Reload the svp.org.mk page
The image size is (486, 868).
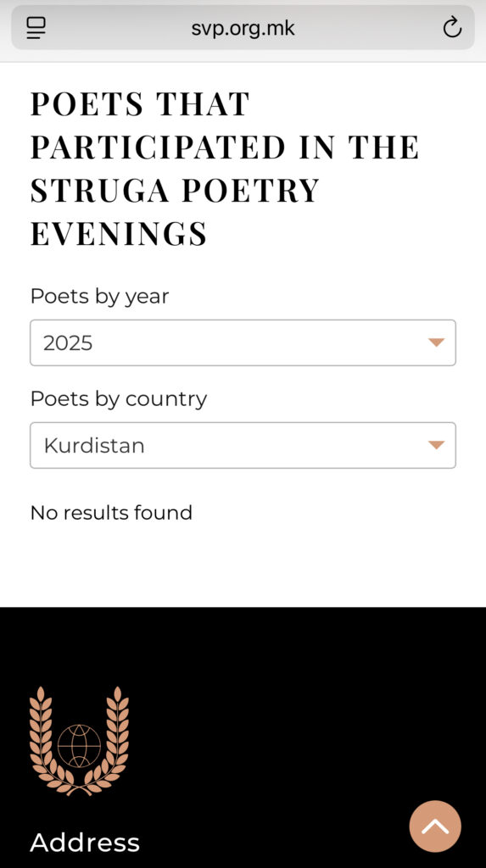[x=452, y=27]
